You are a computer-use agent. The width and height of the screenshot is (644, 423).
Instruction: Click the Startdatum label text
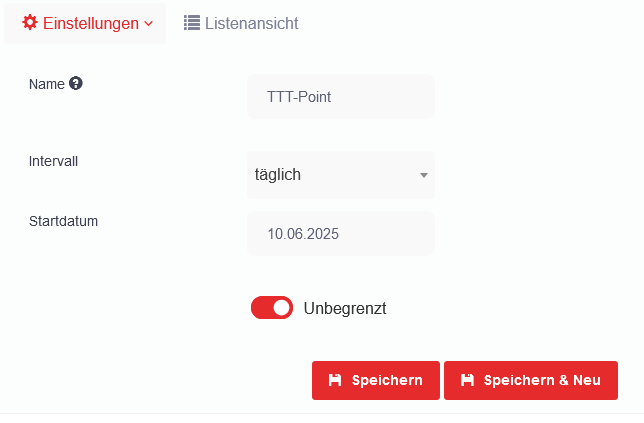coord(63,220)
